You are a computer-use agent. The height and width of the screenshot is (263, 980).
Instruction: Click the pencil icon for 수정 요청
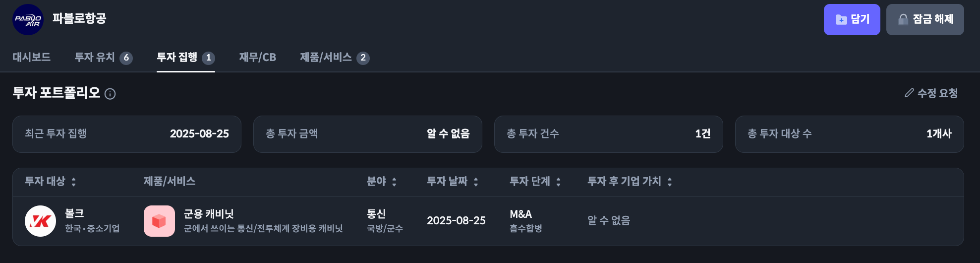tap(909, 93)
